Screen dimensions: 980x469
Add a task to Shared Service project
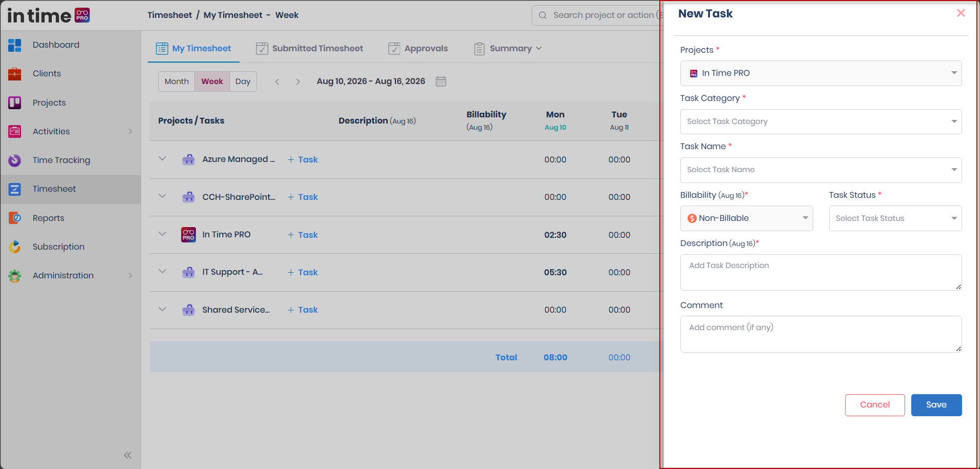[303, 310]
